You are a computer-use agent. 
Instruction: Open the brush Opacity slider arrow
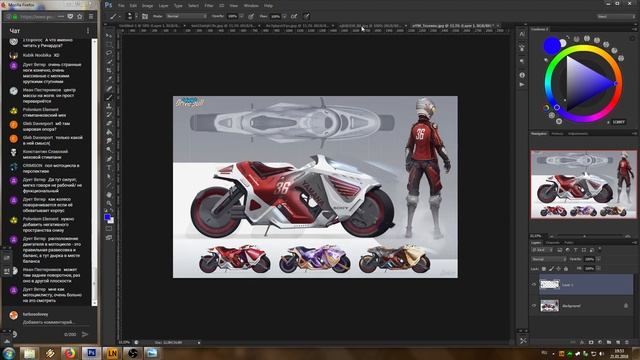[241, 16]
